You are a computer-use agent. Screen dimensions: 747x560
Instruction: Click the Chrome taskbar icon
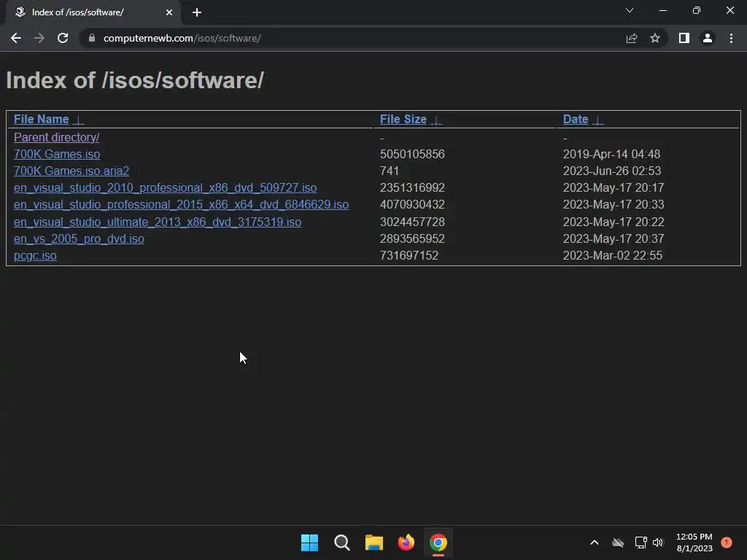tap(438, 542)
